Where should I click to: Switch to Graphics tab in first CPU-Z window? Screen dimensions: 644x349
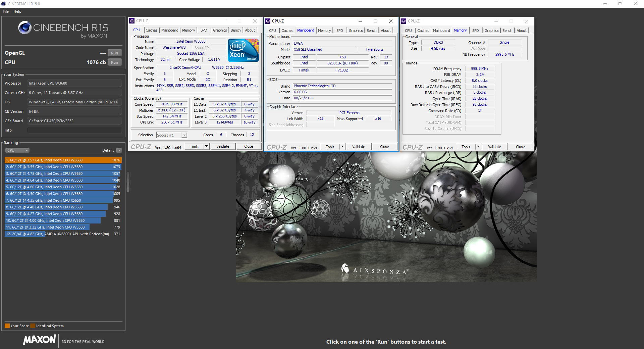tap(220, 30)
